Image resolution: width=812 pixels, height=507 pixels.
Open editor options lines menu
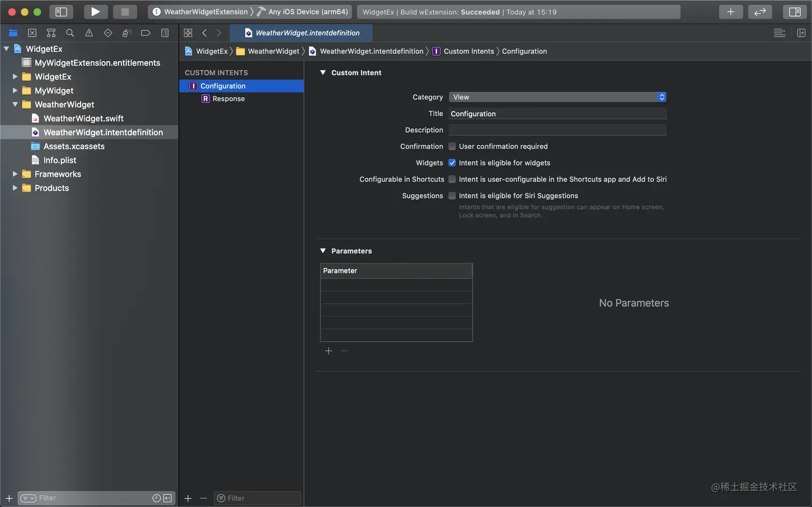click(780, 33)
